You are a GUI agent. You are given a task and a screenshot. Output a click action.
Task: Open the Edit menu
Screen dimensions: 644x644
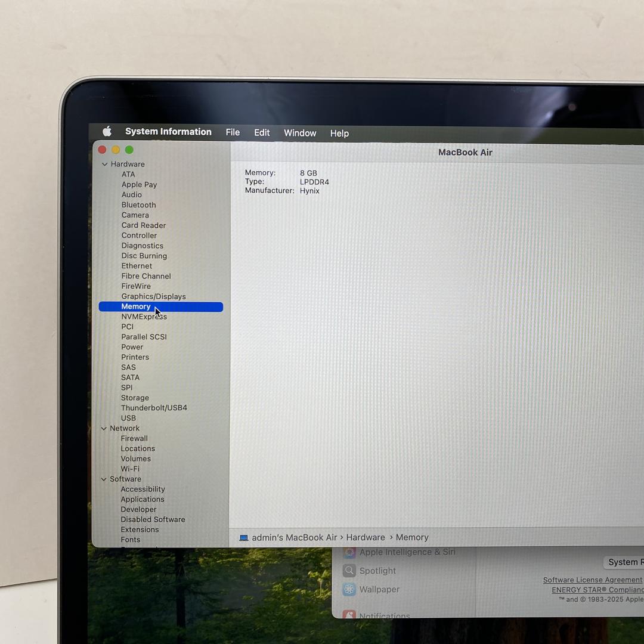262,132
